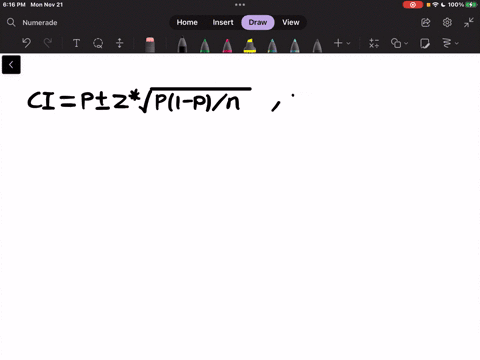Choose the black pen
The width and height of the screenshot is (480, 360).
(x=182, y=45)
